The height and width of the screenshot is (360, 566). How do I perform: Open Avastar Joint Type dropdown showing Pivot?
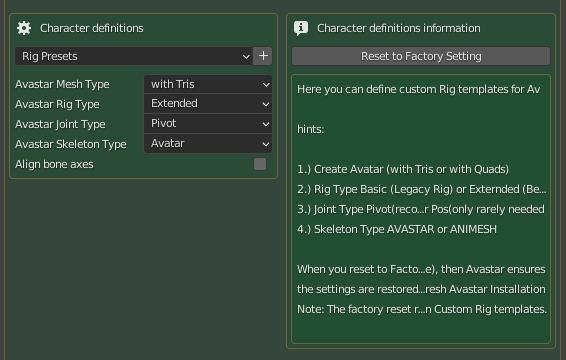pos(208,123)
